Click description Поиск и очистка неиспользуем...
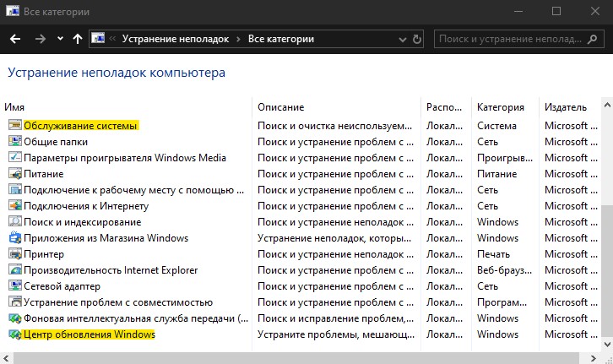 334,126
